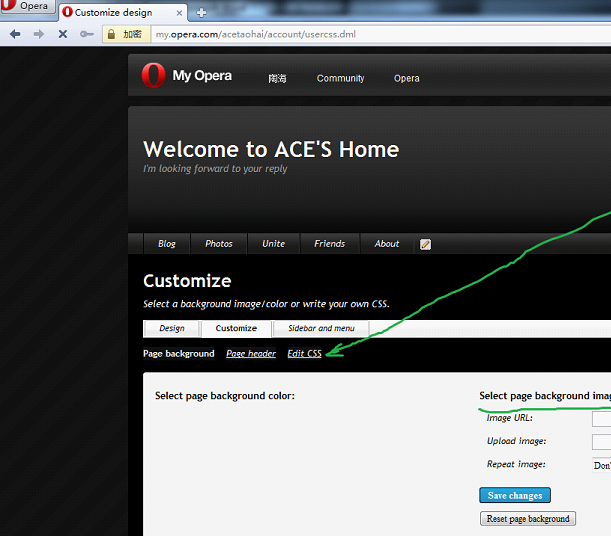The height and width of the screenshot is (537, 611).
Task: Close the Customize design tab
Action: coord(179,13)
